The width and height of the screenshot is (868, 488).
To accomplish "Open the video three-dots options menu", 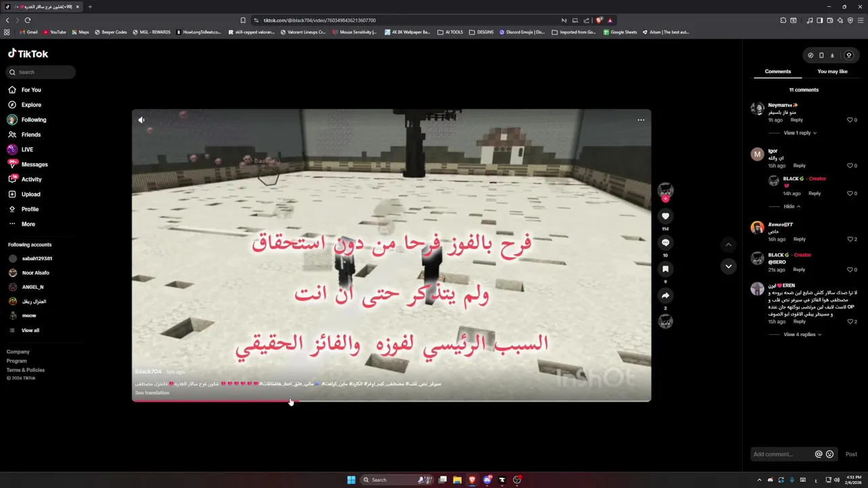I will click(641, 120).
